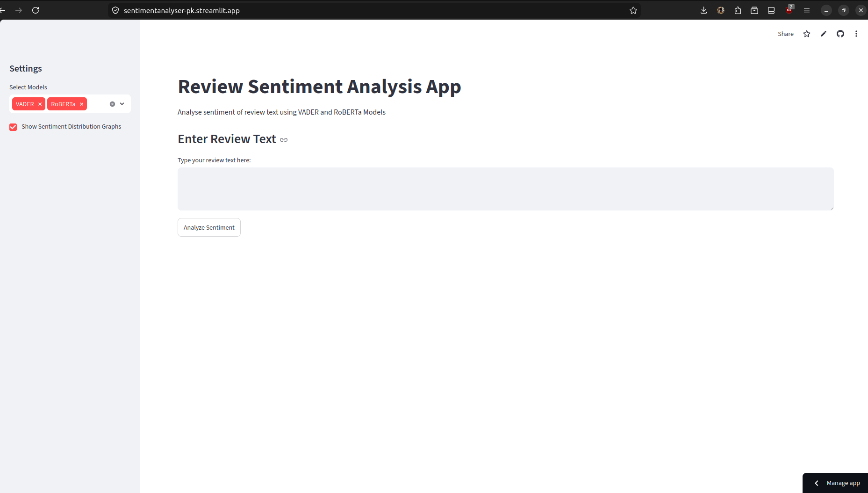Edit the app source via pencil icon
The image size is (868, 493).
(x=824, y=34)
